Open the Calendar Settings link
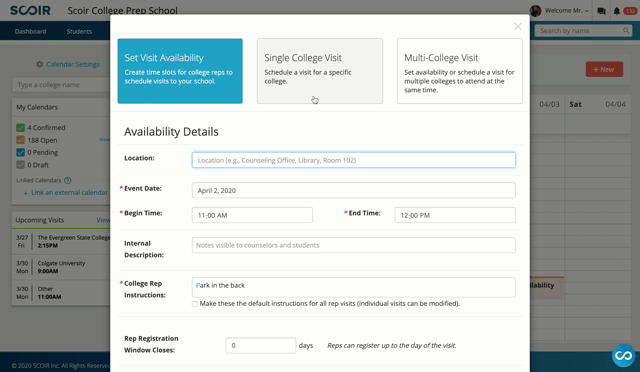Image resolution: width=640 pixels, height=372 pixels. [73, 65]
